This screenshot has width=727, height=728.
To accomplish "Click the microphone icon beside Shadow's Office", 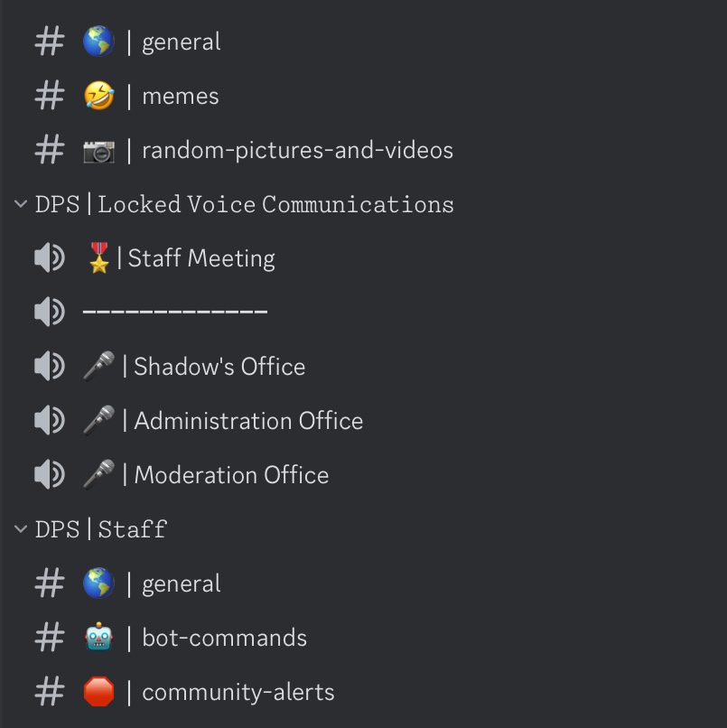I will click(x=98, y=367).
